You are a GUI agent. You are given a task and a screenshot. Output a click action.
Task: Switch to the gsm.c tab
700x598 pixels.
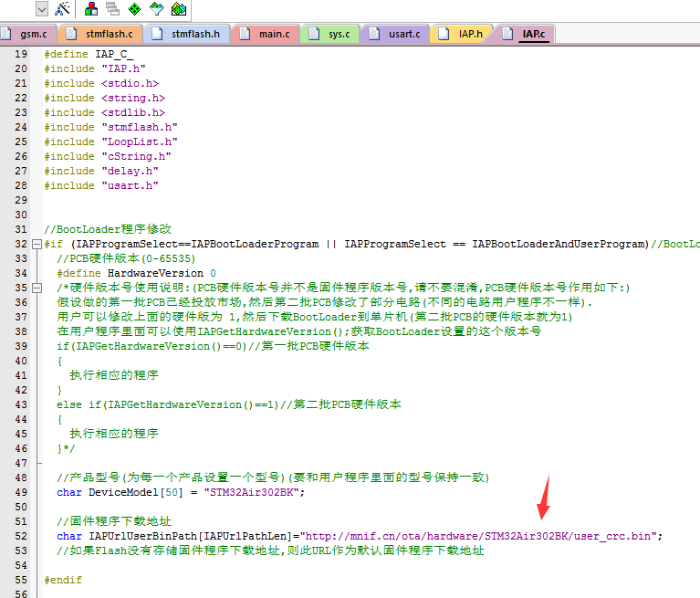coord(31,34)
